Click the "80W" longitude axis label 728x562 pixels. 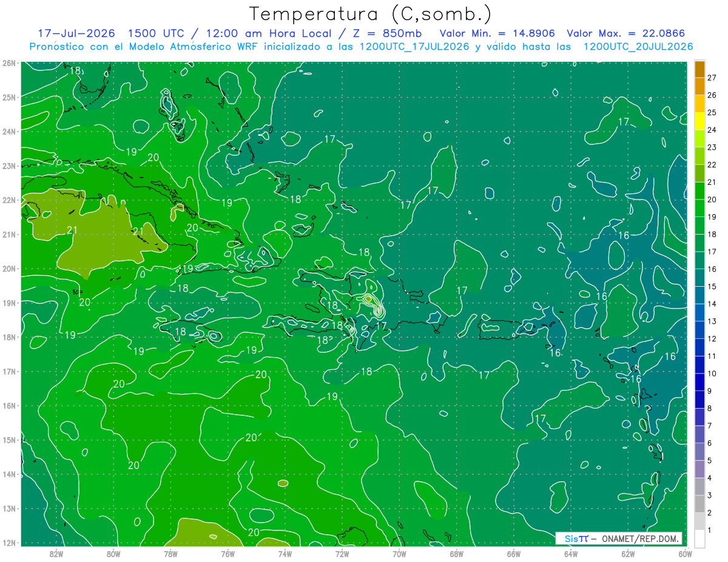(113, 554)
